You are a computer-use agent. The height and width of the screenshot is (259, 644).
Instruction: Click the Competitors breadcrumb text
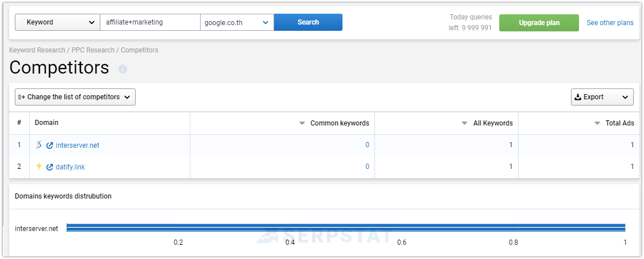tap(139, 50)
